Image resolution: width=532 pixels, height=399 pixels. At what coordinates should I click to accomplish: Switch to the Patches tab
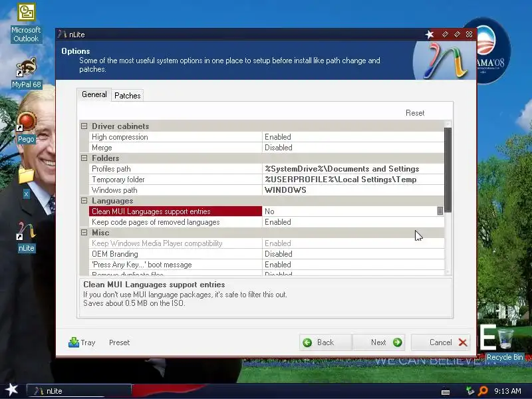click(x=127, y=96)
